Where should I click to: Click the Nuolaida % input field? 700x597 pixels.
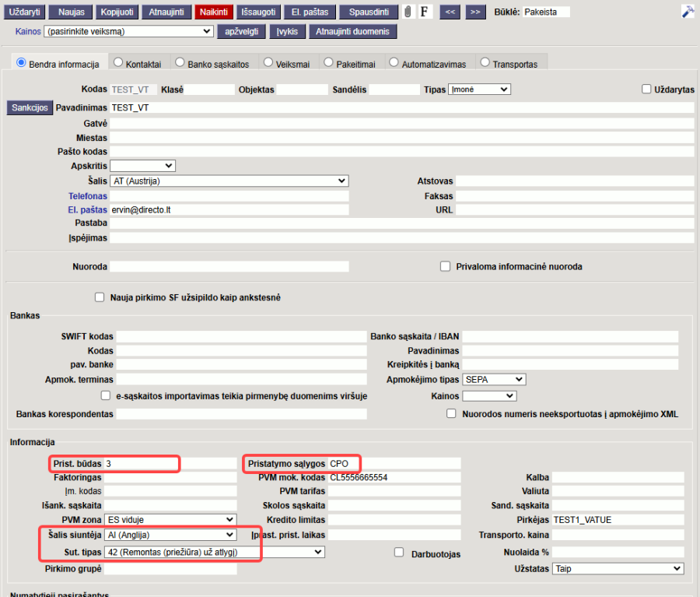(x=618, y=553)
